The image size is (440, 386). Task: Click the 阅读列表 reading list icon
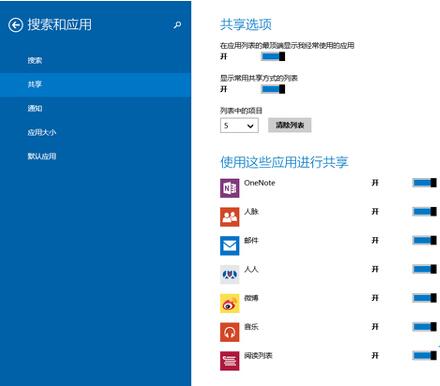click(x=229, y=361)
